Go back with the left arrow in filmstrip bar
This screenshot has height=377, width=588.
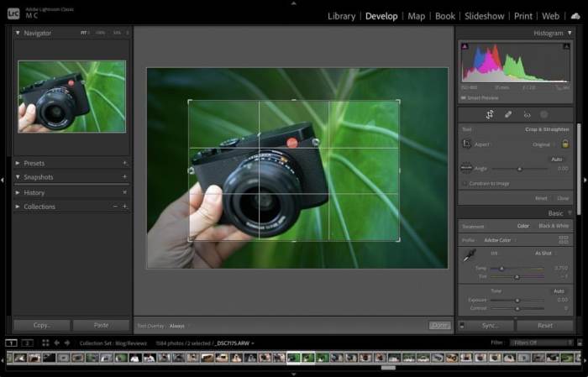coord(56,343)
